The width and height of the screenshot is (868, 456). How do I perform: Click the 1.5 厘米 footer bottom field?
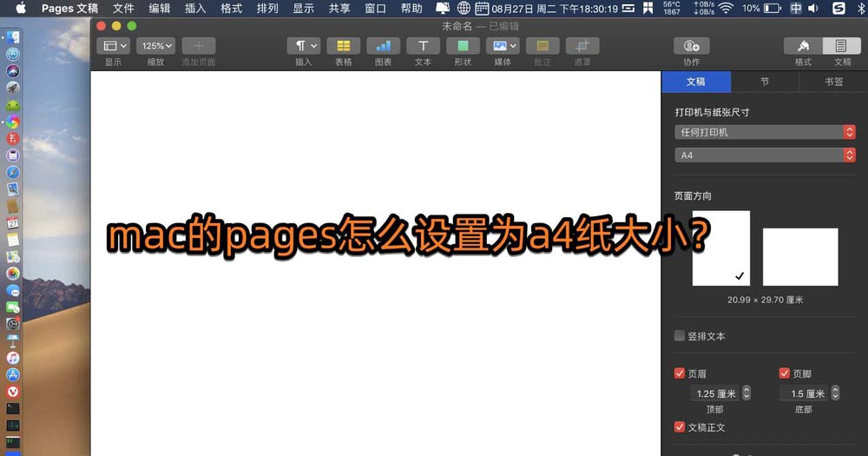pyautogui.click(x=805, y=393)
